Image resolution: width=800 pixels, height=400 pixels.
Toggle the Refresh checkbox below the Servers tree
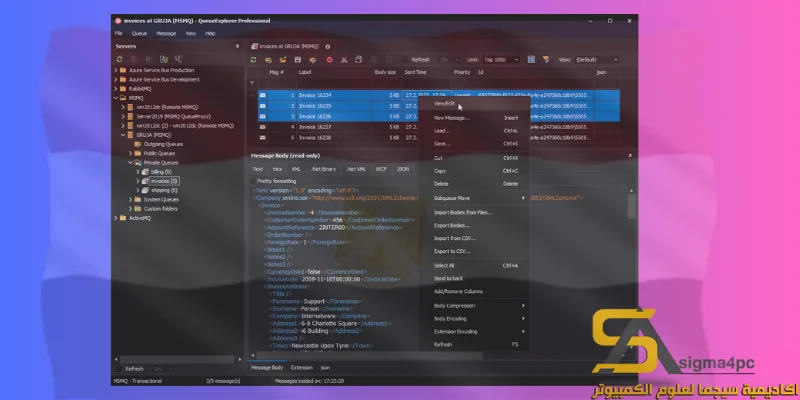(119, 369)
